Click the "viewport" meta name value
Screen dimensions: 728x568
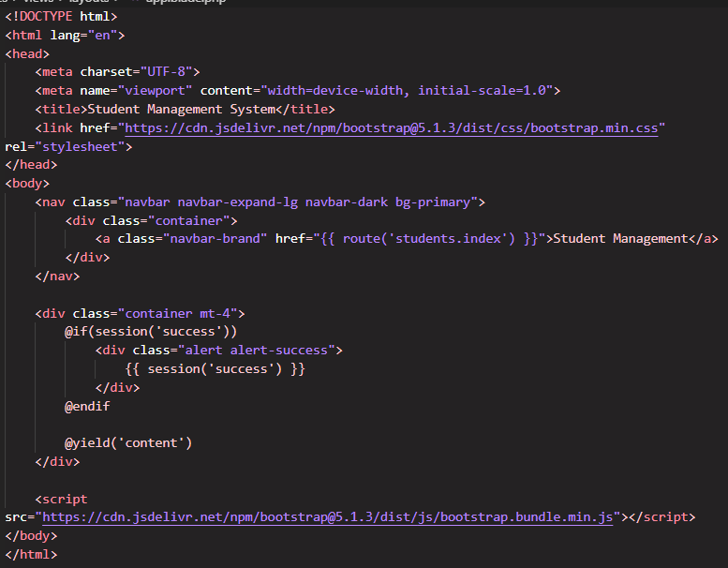coord(155,91)
